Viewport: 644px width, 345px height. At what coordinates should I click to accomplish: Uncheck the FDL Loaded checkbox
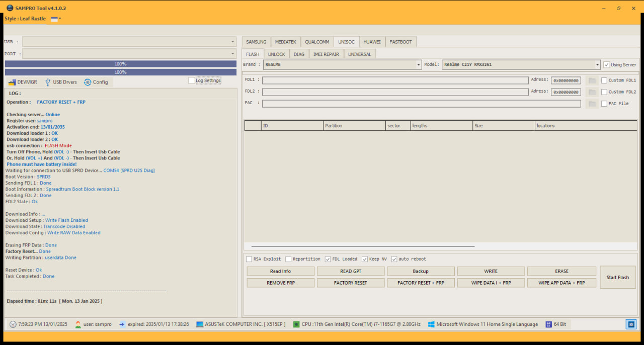[x=328, y=259]
